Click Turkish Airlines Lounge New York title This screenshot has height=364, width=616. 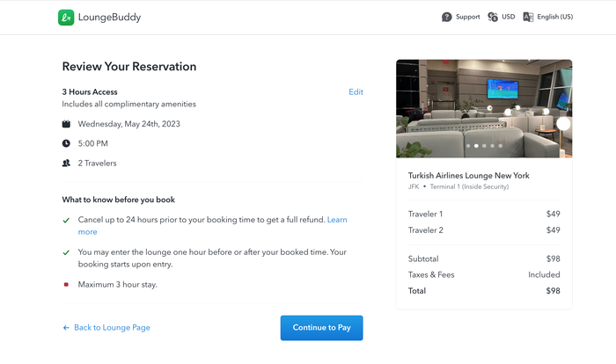[469, 176]
